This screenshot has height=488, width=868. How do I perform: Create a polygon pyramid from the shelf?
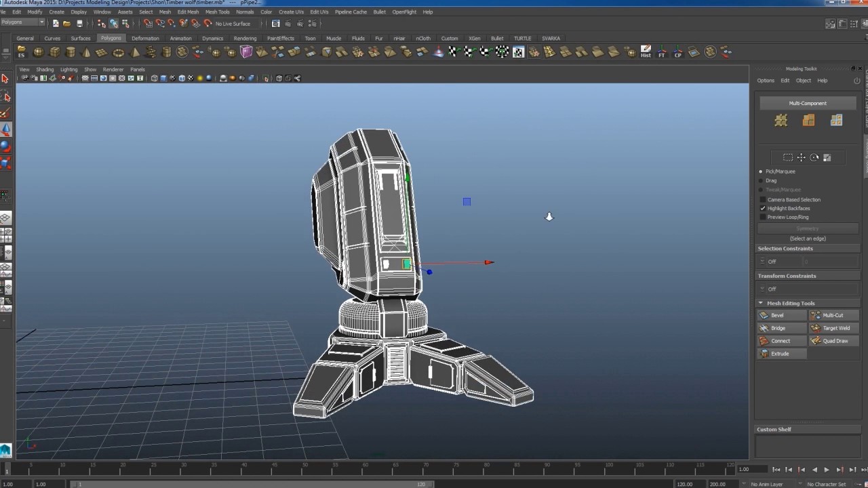pos(134,52)
